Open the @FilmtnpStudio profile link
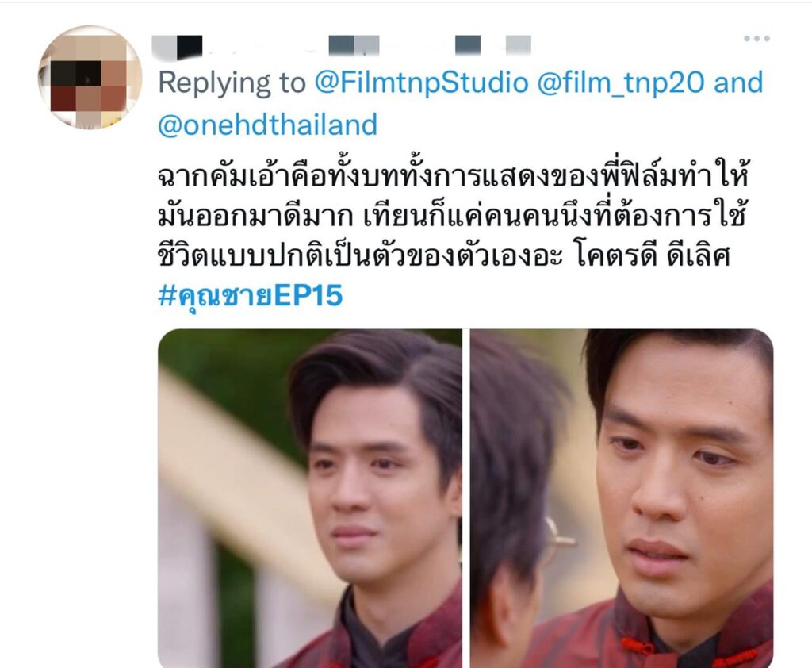The width and height of the screenshot is (812, 668). coord(422,83)
